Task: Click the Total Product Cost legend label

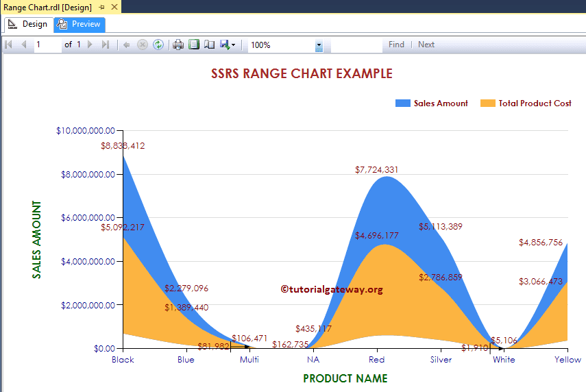Action: tap(535, 103)
